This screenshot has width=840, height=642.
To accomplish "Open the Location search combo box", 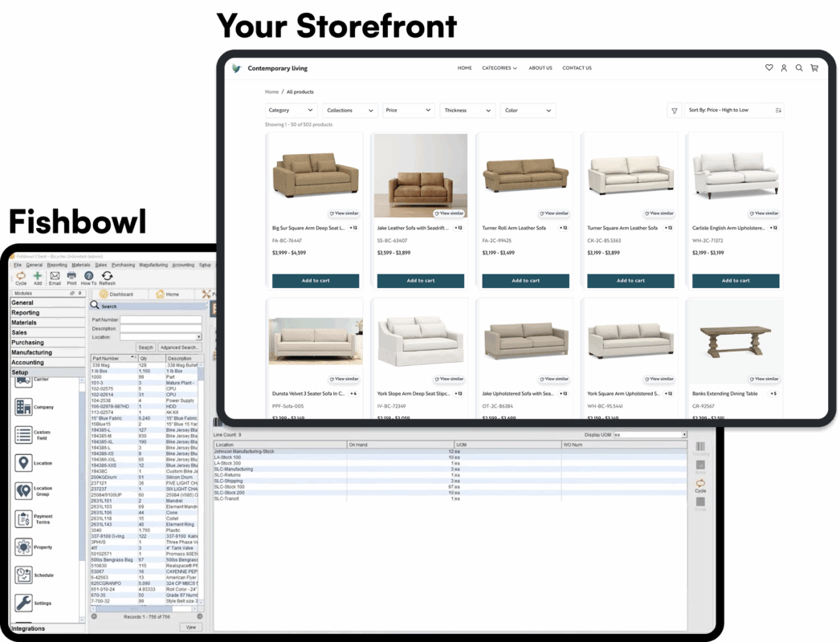I will click(x=160, y=337).
